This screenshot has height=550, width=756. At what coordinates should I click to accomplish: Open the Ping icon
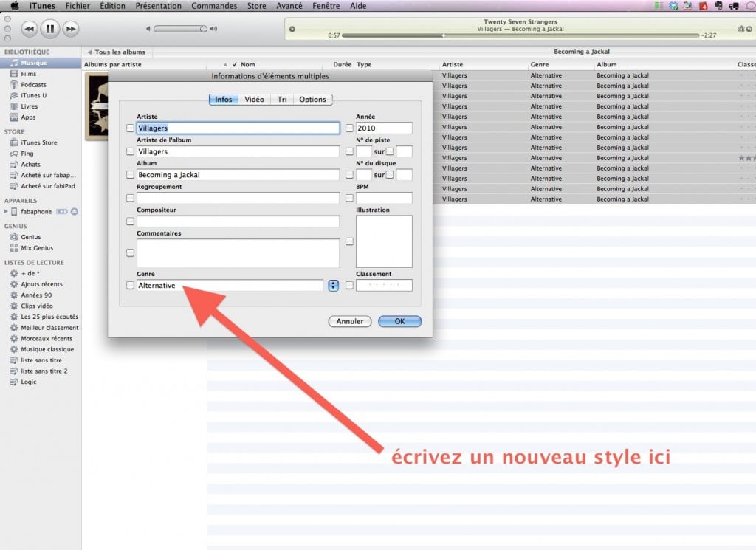(x=14, y=154)
